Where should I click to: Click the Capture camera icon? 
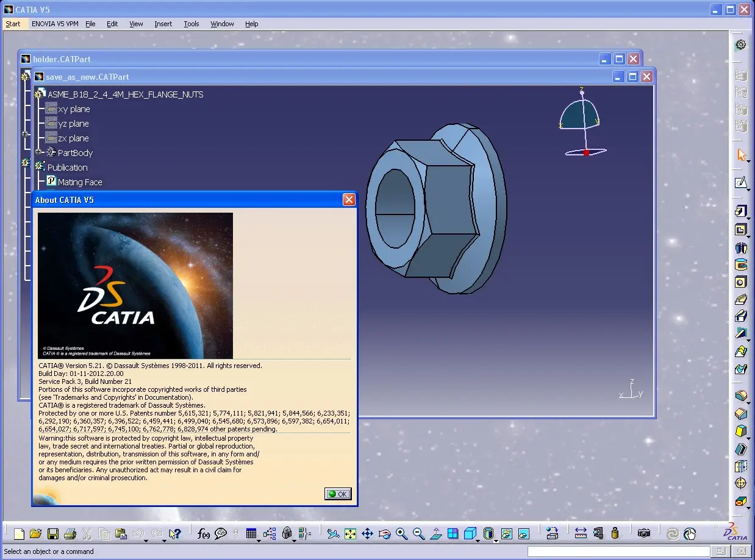click(643, 534)
